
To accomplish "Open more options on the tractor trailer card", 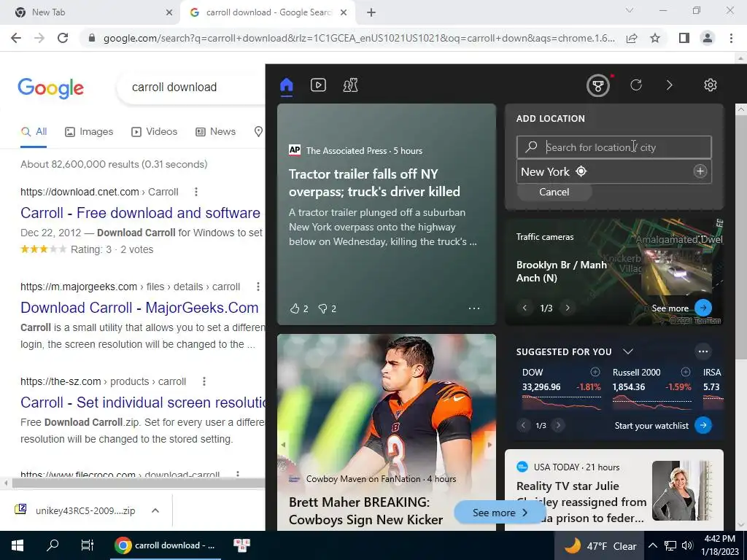I will (x=474, y=308).
